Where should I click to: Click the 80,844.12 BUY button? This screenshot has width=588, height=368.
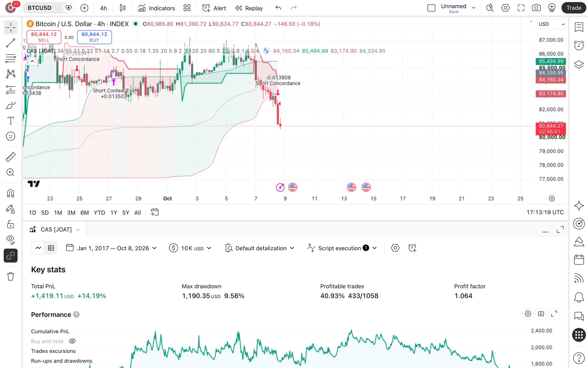pyautogui.click(x=94, y=37)
